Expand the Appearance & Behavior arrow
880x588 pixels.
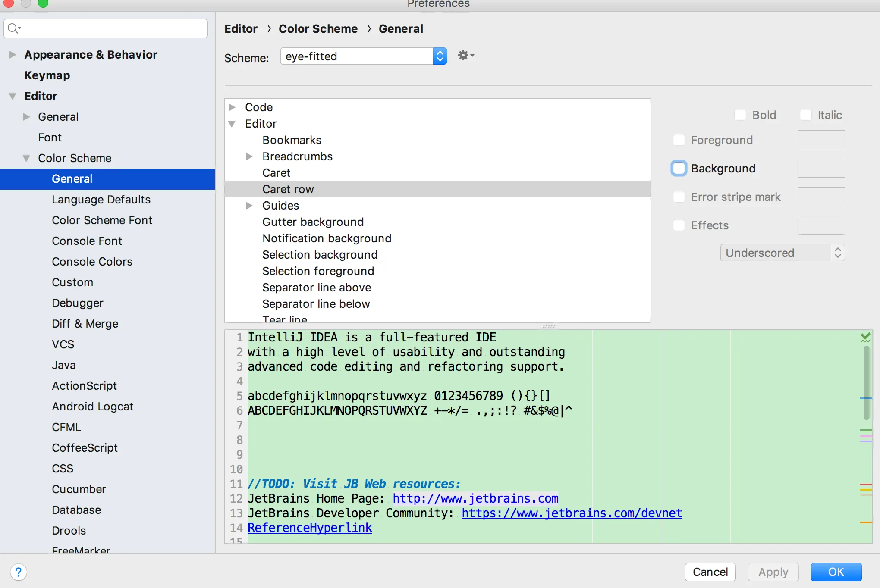(x=13, y=55)
